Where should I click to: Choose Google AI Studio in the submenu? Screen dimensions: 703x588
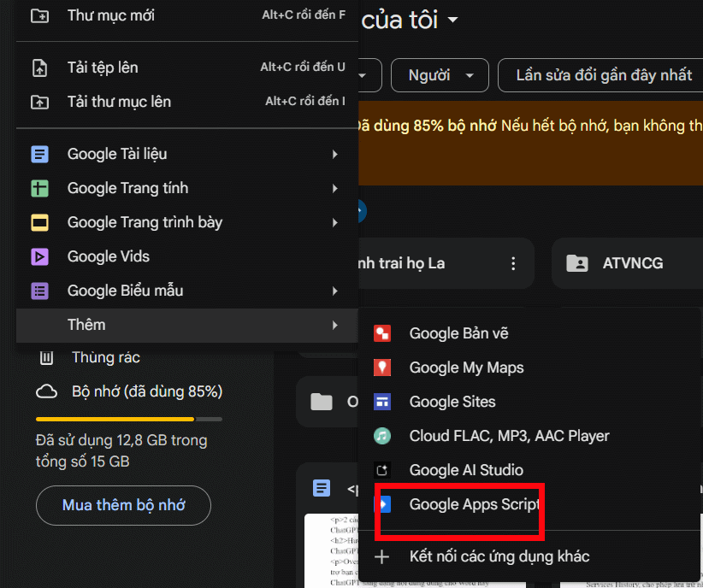[530, 470]
